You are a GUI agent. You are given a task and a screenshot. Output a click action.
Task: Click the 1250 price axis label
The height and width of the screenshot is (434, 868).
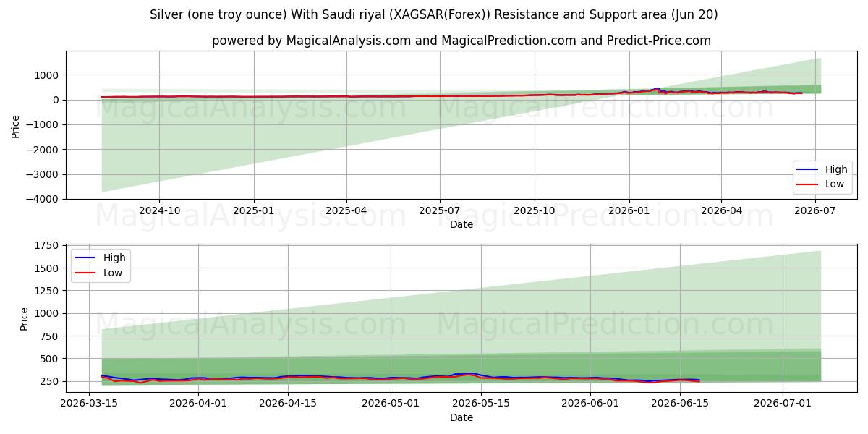pyautogui.click(x=48, y=291)
